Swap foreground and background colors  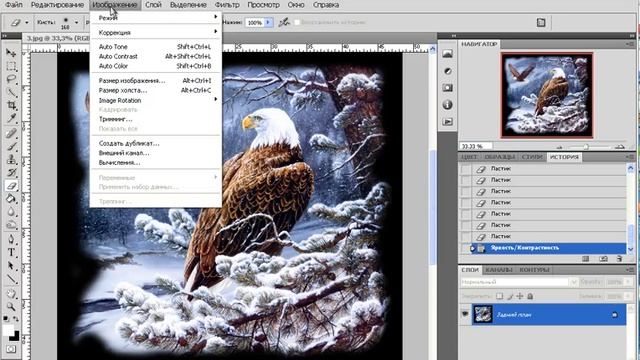click(x=16, y=319)
